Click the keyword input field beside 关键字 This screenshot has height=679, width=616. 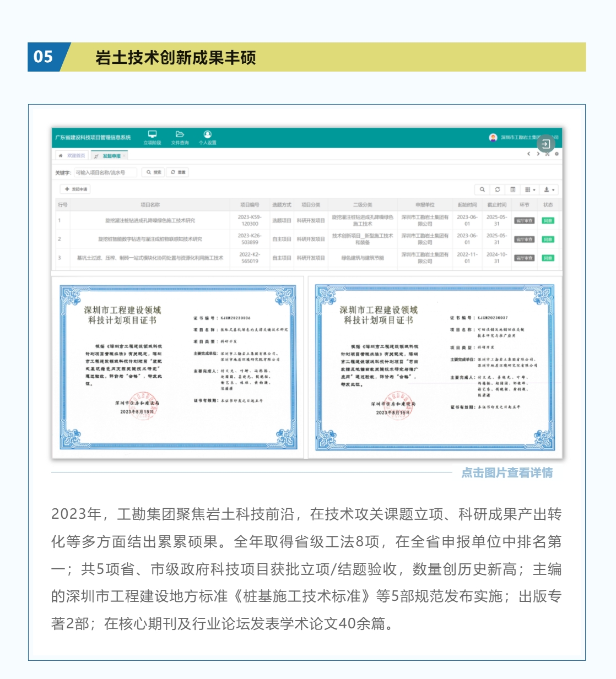[105, 172]
